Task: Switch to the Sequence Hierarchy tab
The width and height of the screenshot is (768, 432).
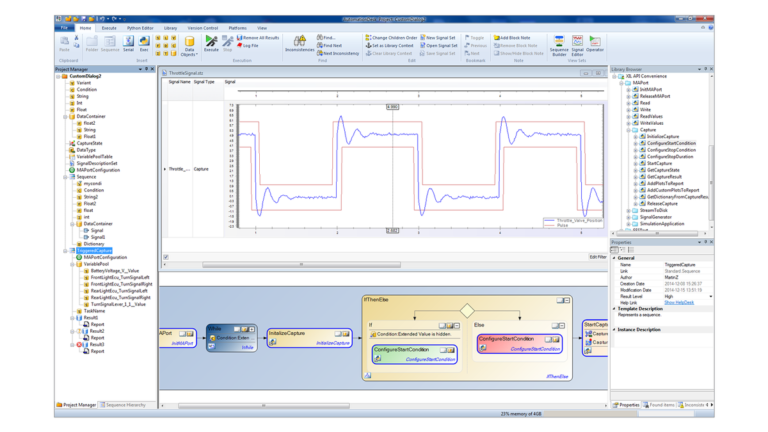Action: click(121, 405)
